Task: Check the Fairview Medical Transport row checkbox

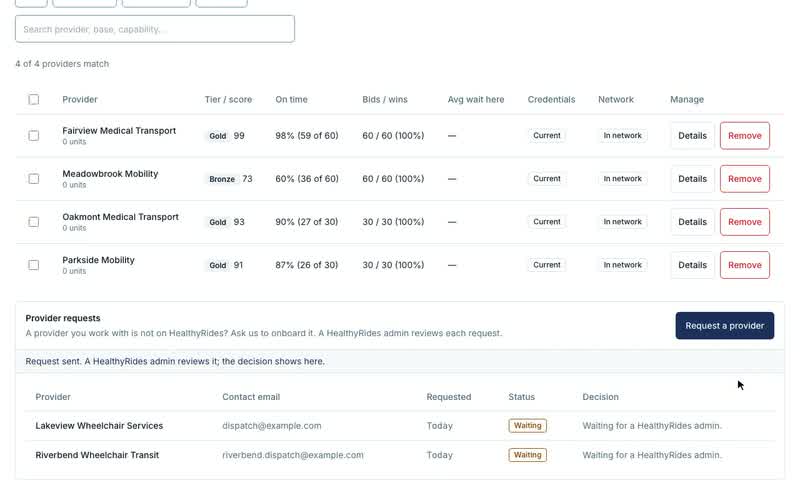Action: pyautogui.click(x=34, y=136)
